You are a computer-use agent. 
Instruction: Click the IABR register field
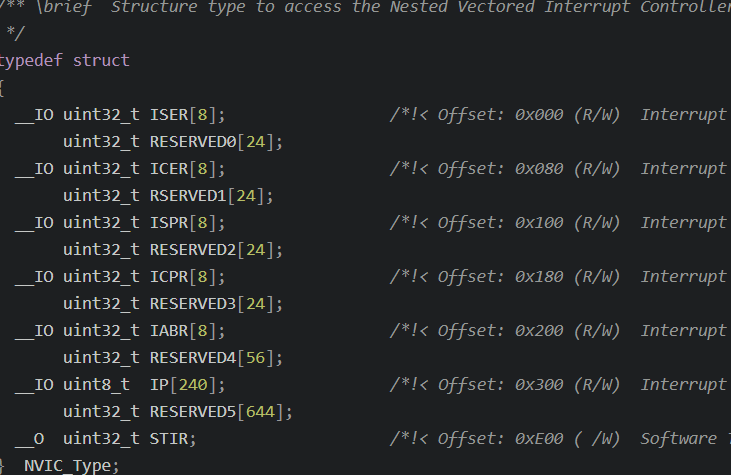click(x=169, y=331)
